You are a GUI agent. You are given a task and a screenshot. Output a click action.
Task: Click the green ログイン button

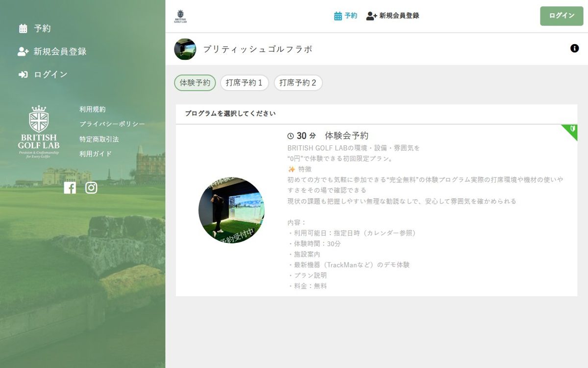(562, 16)
